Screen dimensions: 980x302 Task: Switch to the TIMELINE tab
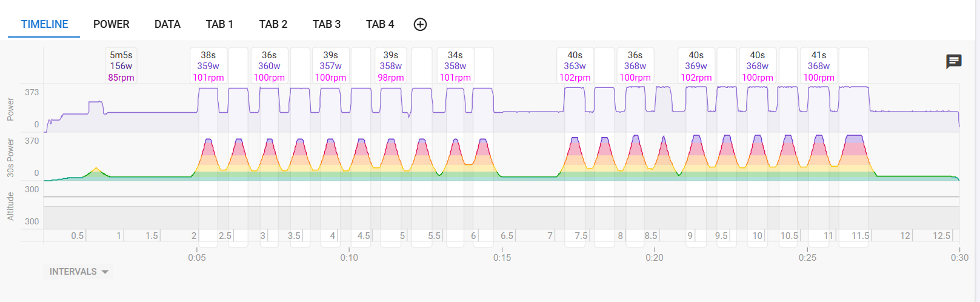pyautogui.click(x=44, y=24)
